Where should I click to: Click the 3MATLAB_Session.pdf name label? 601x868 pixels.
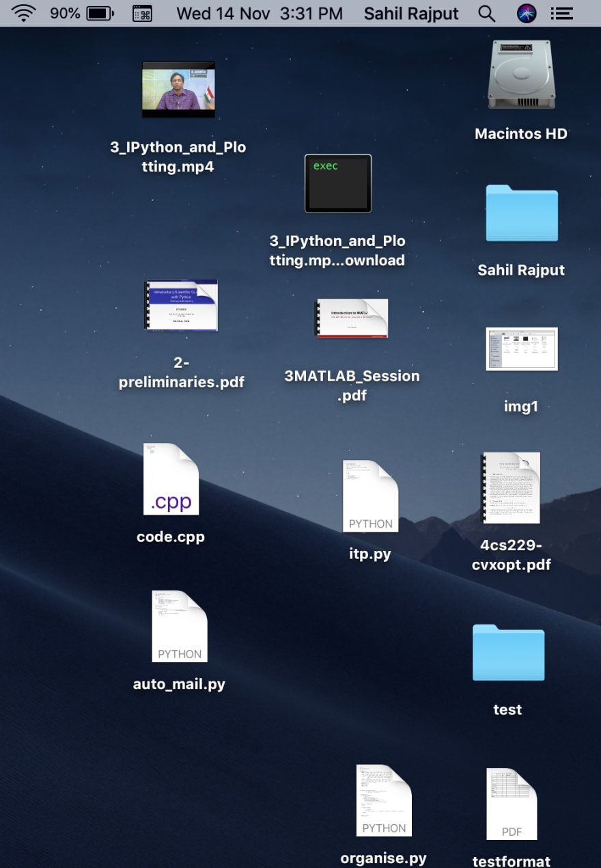pos(352,385)
